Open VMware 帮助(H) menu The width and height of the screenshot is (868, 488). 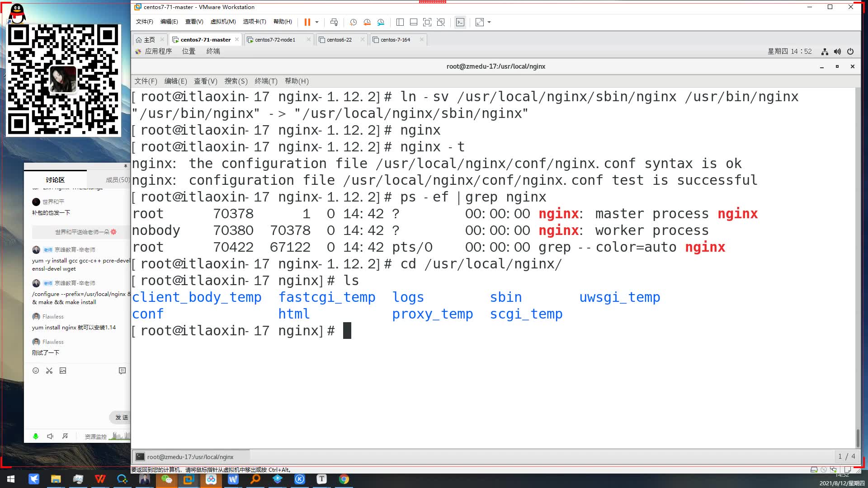pos(283,22)
